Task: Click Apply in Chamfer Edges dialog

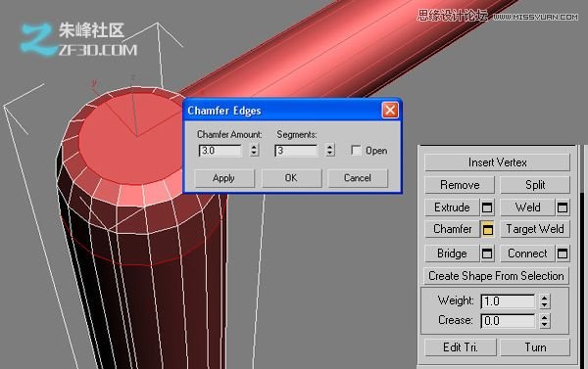Action: 223,178
